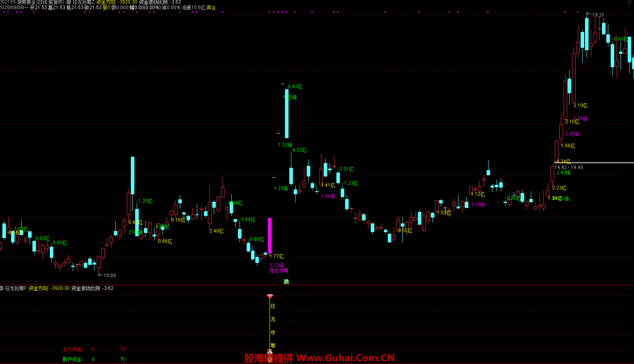Open the indicator menu beside 狂龙抢筹Z

69,2
